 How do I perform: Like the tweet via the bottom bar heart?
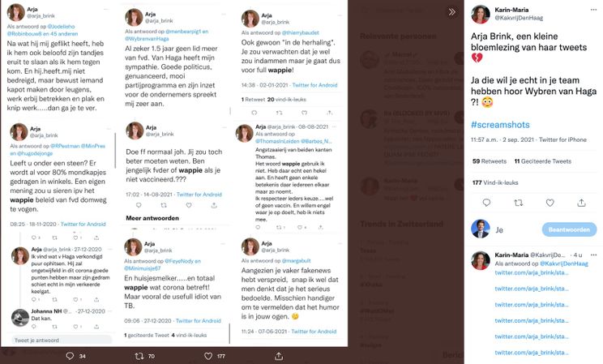pyautogui.click(x=209, y=355)
